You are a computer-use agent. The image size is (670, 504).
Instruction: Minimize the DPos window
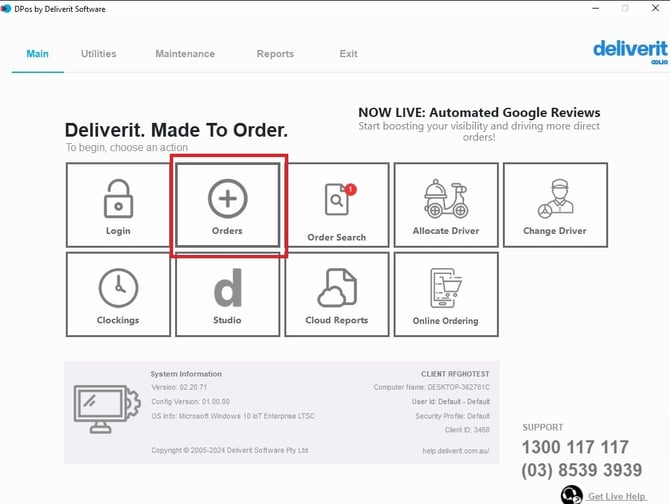[596, 8]
